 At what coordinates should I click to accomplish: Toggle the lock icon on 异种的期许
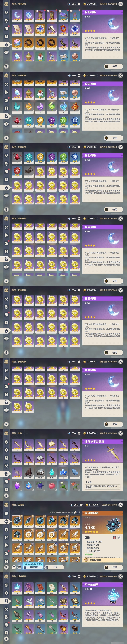[114, 537]
